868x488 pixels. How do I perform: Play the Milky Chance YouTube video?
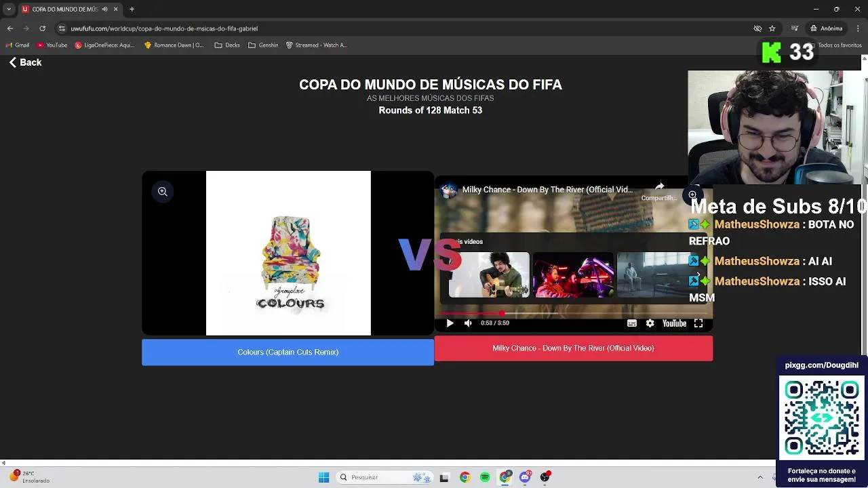450,323
